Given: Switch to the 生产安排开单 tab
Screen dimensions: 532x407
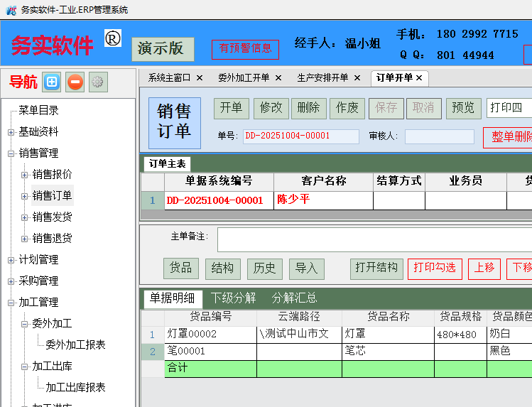Looking at the screenshot, I should pyautogui.click(x=322, y=78).
